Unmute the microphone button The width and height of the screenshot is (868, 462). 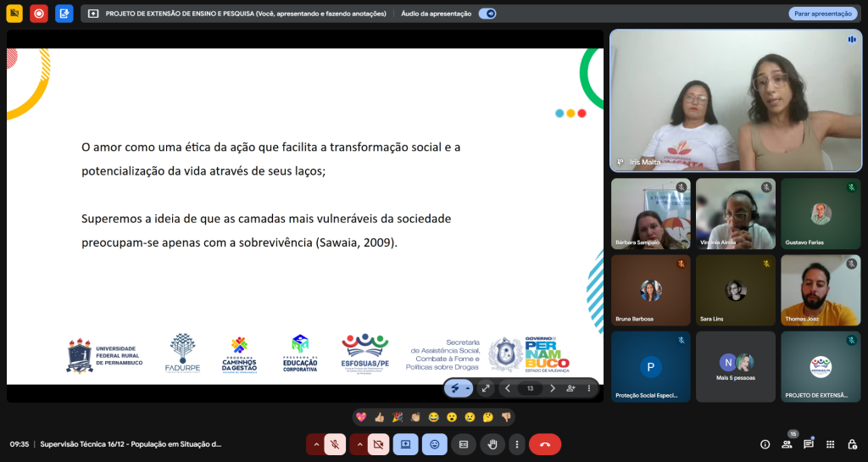click(x=335, y=444)
